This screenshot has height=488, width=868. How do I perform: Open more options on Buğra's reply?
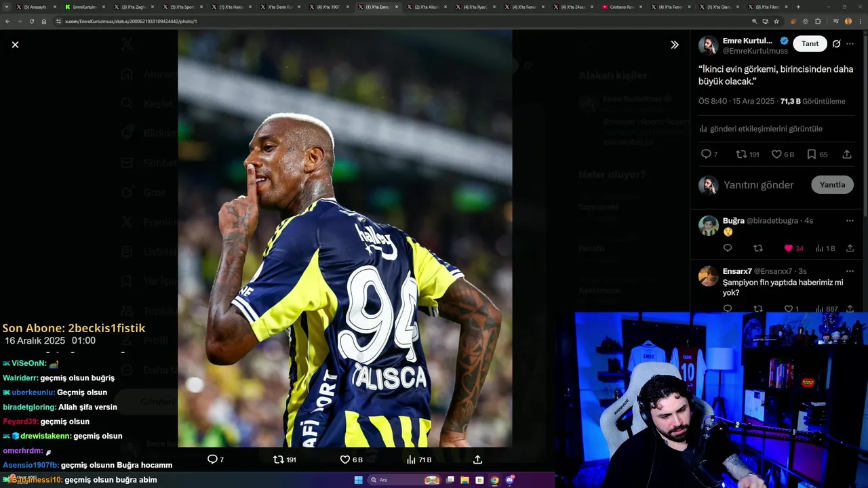coord(850,221)
